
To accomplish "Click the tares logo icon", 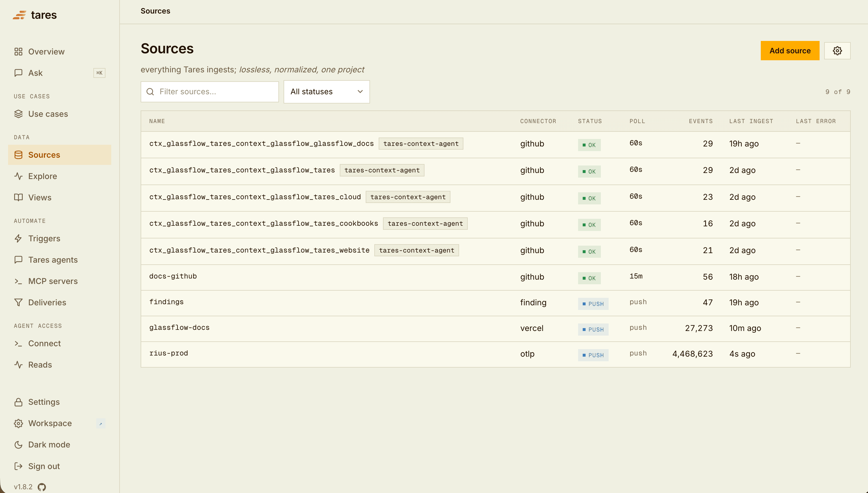I will [20, 15].
